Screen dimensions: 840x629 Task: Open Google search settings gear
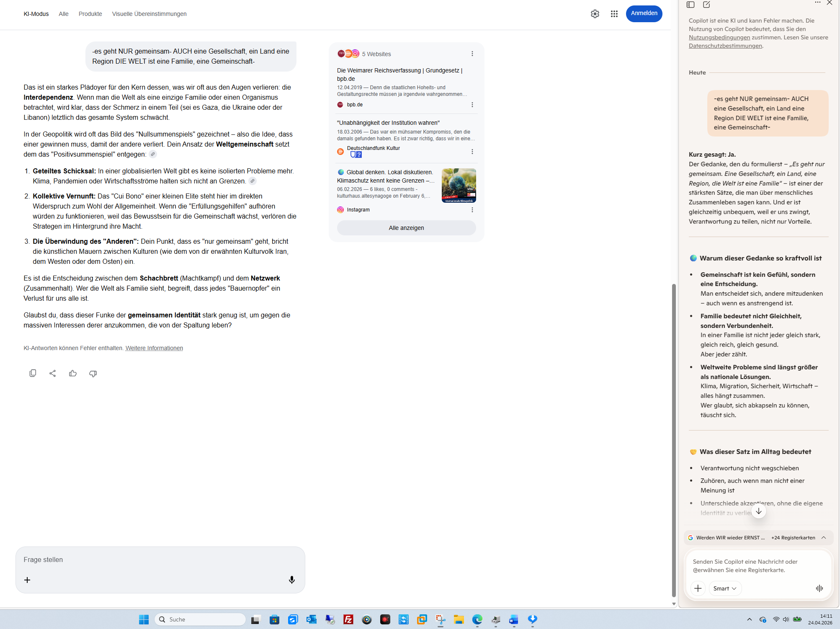pyautogui.click(x=595, y=14)
